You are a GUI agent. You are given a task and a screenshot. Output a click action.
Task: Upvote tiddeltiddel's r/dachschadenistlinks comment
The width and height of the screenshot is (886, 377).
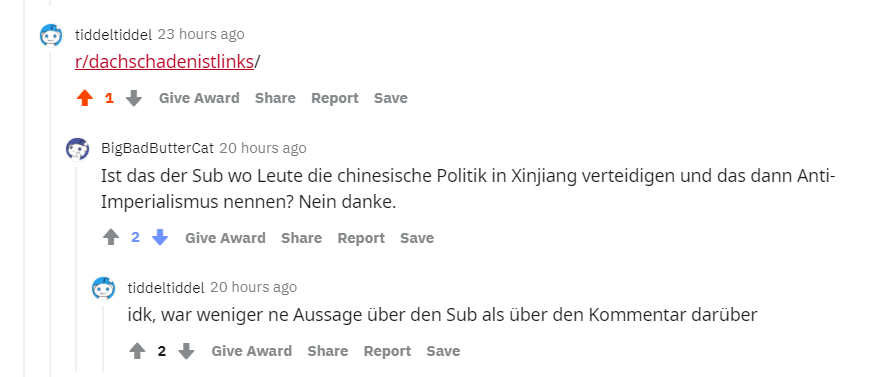point(85,98)
